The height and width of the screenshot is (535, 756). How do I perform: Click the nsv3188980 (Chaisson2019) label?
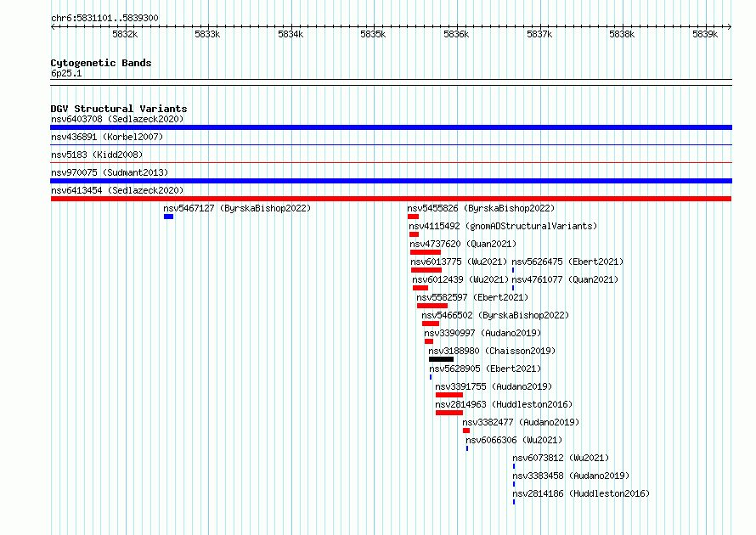click(x=492, y=351)
